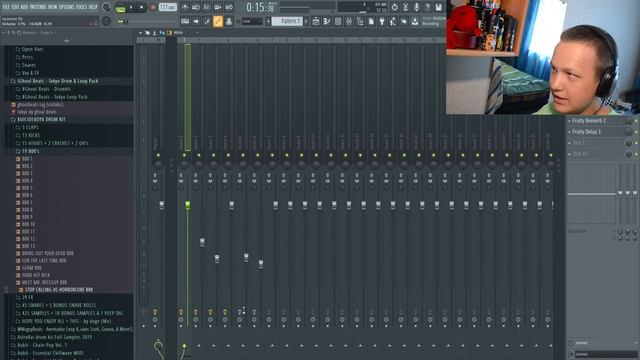Mute Insert 2 mixer track LED

click(x=199, y=156)
